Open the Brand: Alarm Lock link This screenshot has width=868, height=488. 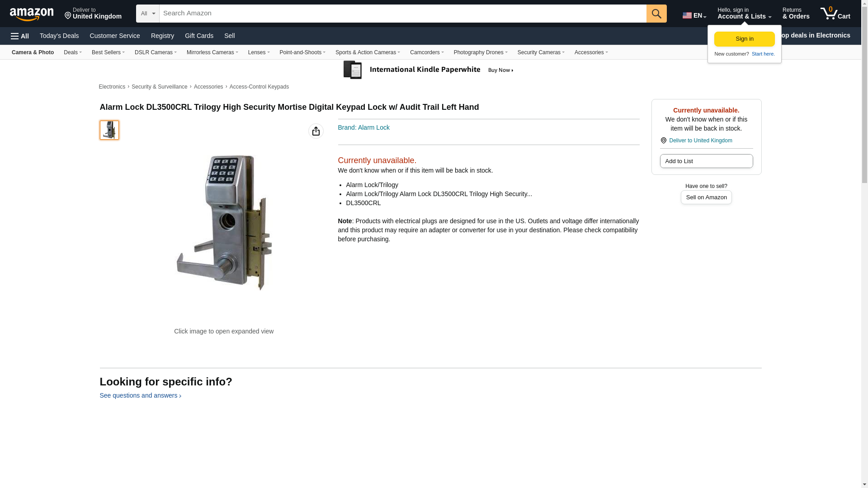[363, 128]
